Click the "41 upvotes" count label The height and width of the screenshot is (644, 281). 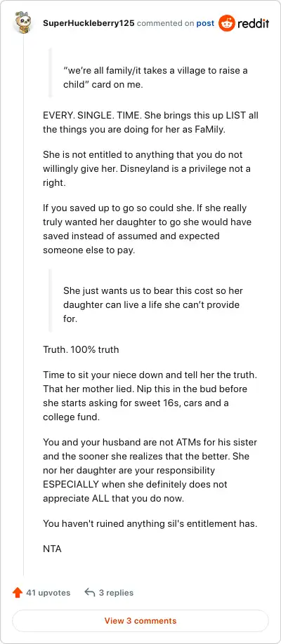(48, 593)
